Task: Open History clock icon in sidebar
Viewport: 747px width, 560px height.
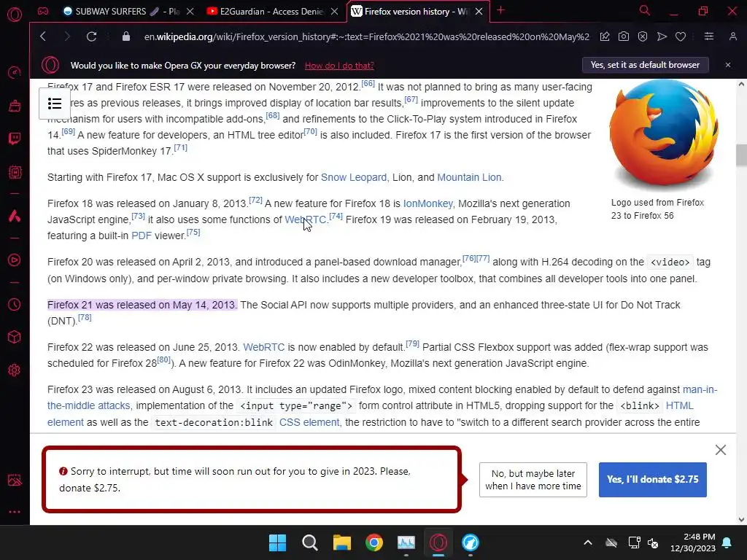Action: coord(15,304)
